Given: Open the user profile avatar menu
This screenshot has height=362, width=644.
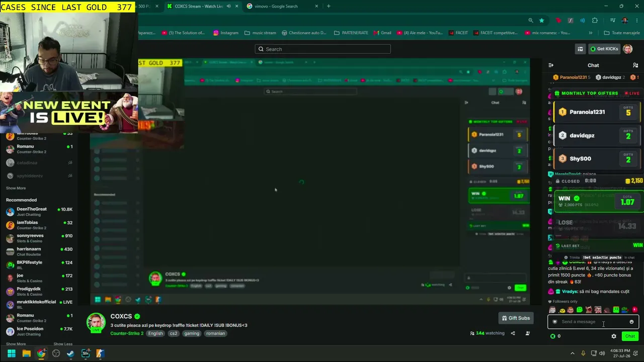Looking at the screenshot, I should coord(627,49).
